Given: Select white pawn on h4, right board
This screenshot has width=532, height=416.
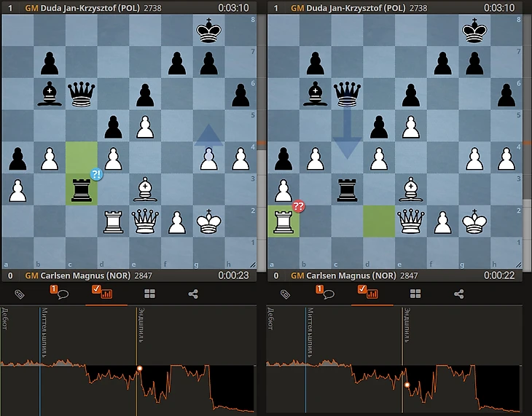Looking at the screenshot, I should click(x=506, y=158).
